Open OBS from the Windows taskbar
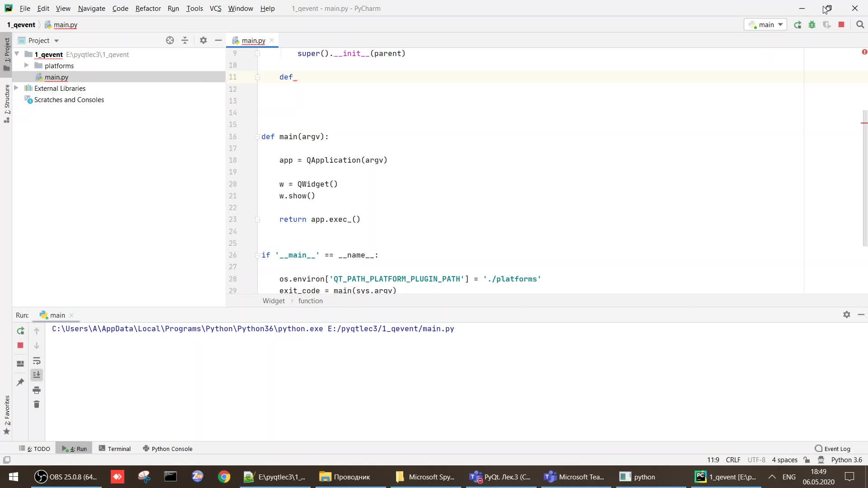 pyautogui.click(x=66, y=477)
